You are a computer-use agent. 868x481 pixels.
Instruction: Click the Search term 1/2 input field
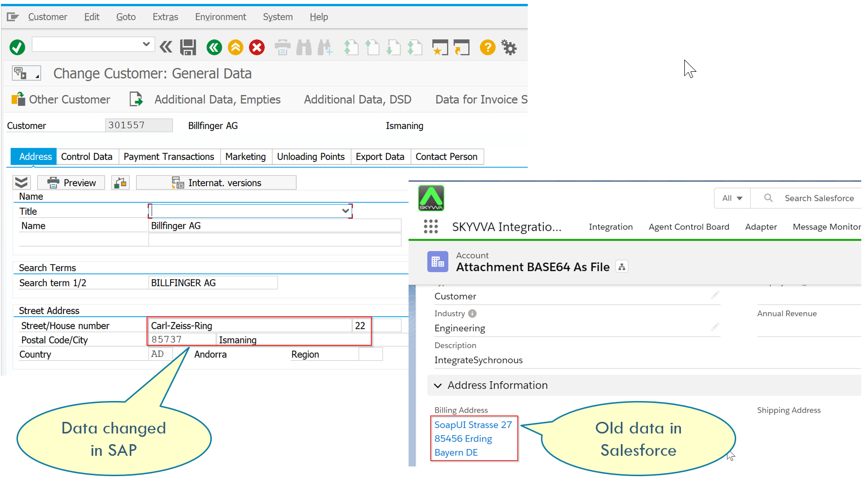click(212, 282)
